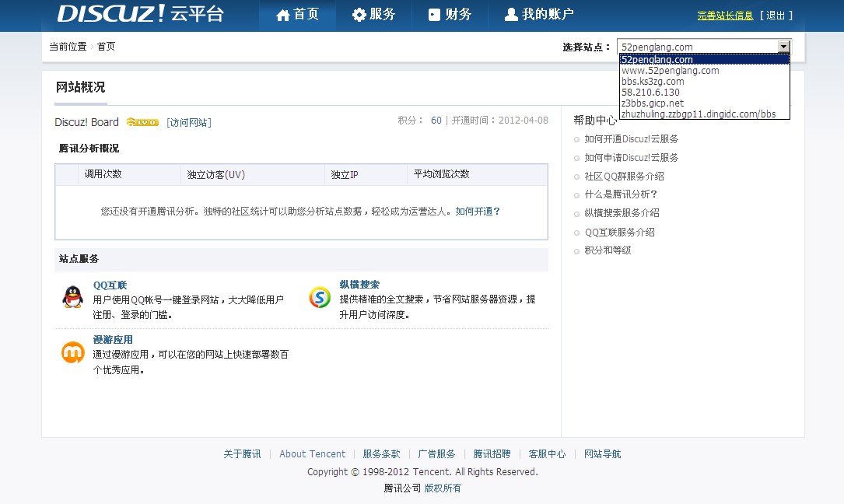Open help topic 纵横搜索服务介绍

point(622,212)
